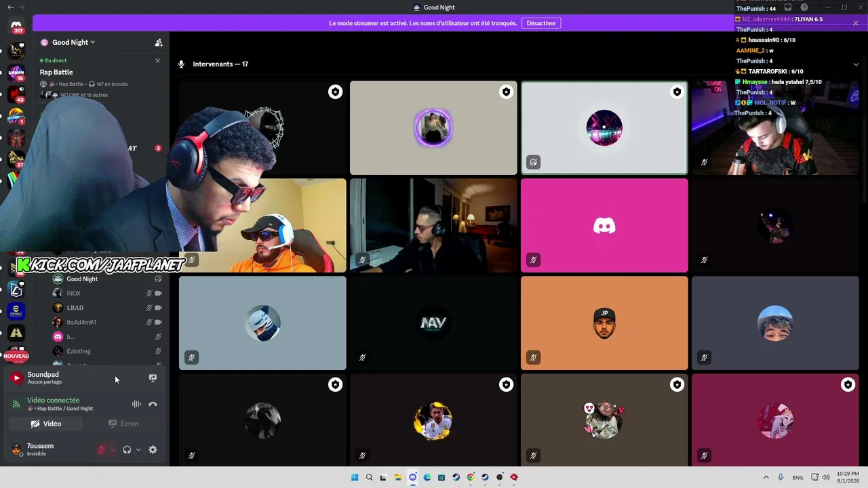Image resolution: width=868 pixels, height=488 pixels.
Task: Toggle the Vidéo camera button
Action: pos(46,424)
